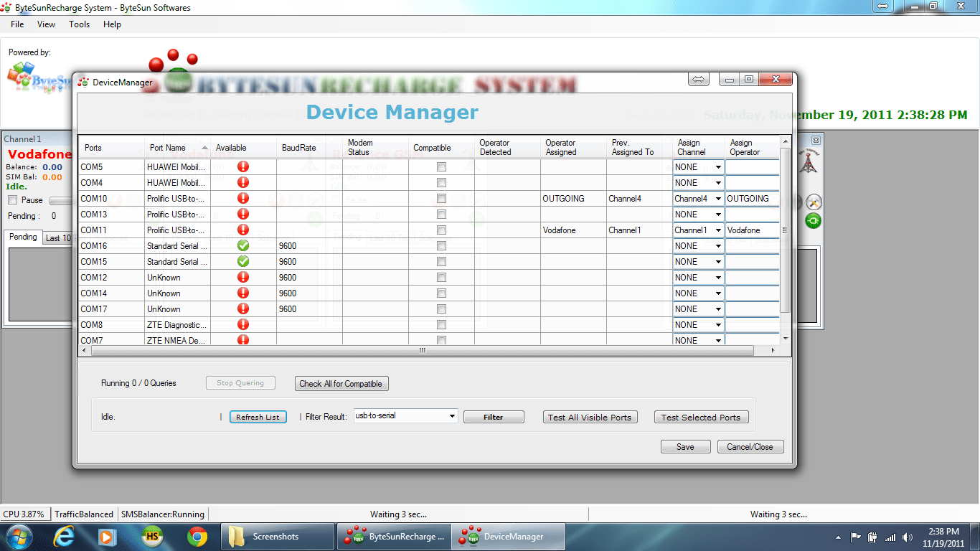Image resolution: width=980 pixels, height=551 pixels.
Task: Click the green check icon for COM16
Action: 243,245
